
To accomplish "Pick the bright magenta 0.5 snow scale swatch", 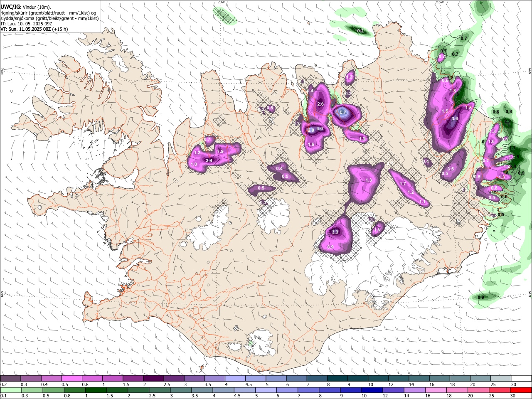I will point(72,379).
